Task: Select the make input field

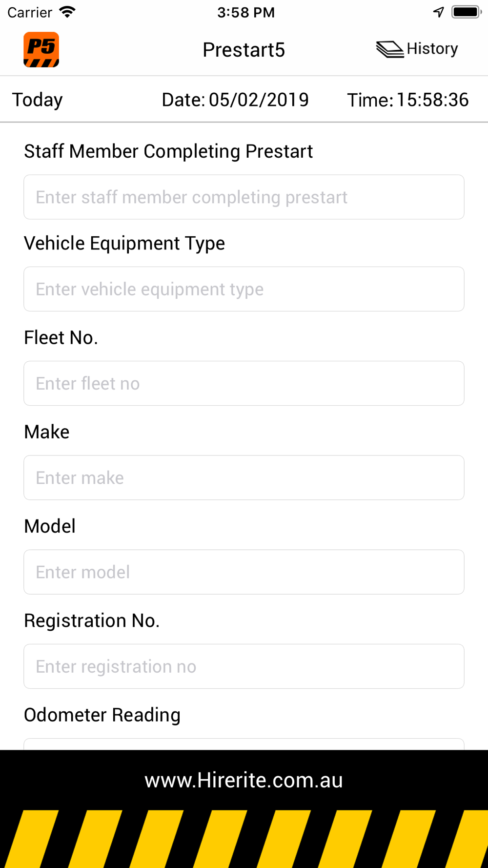Action: 244,477
